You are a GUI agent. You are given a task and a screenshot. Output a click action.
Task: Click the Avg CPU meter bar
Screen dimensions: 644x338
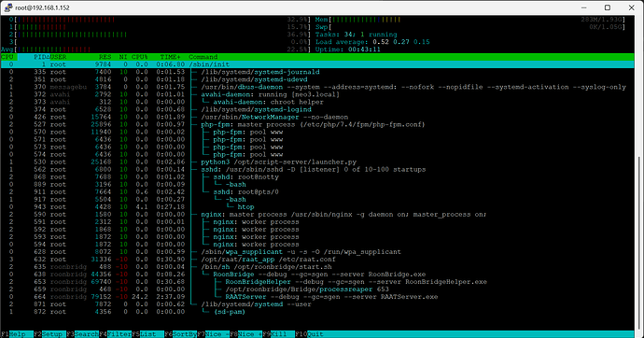pyautogui.click(x=156, y=49)
